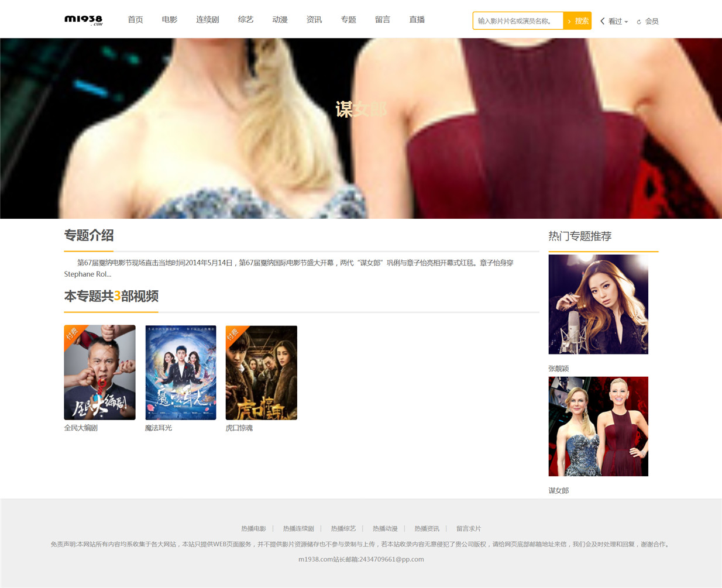The height and width of the screenshot is (588, 722).
Task: Click the 虎口惊魂 title link
Action: tap(239, 428)
